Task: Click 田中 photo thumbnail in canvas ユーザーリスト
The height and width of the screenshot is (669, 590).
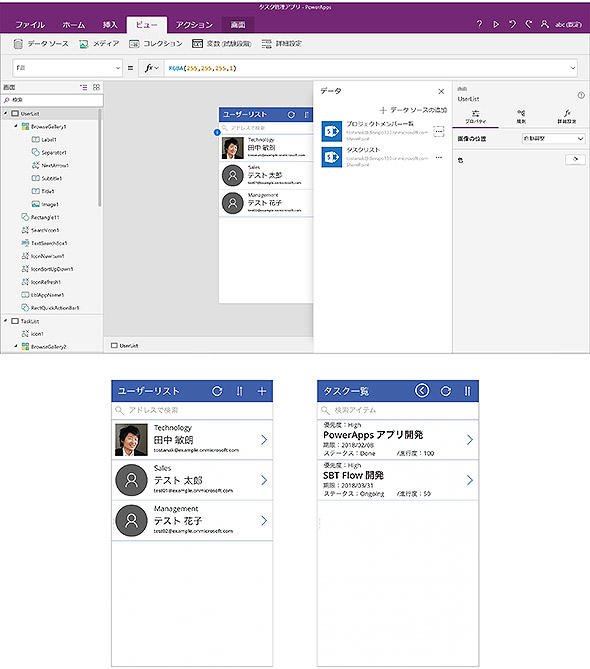Action: point(233,148)
